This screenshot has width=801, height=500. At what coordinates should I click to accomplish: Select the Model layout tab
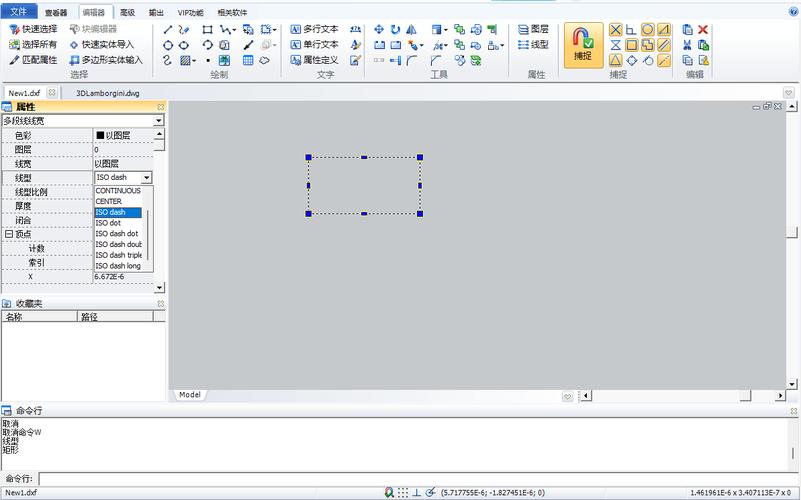[190, 395]
